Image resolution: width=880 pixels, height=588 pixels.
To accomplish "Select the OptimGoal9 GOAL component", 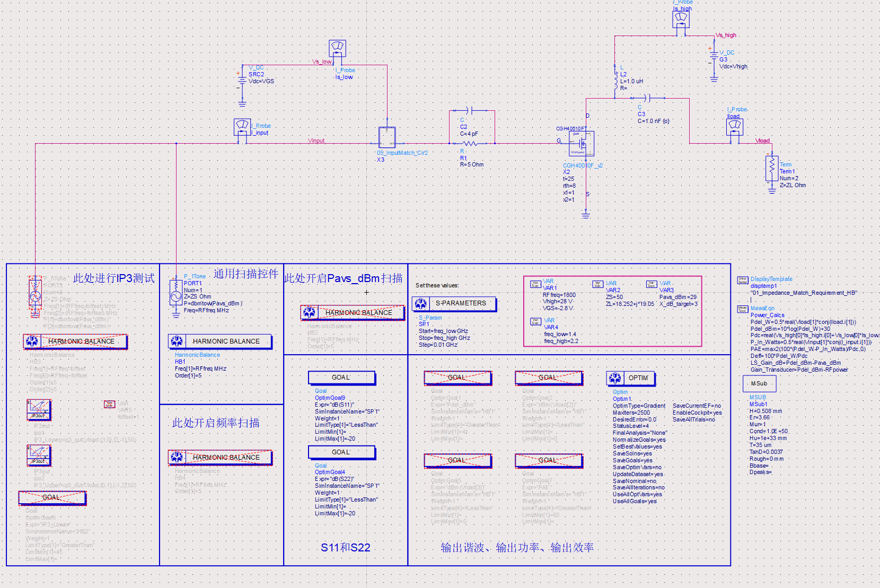I will 341,378.
